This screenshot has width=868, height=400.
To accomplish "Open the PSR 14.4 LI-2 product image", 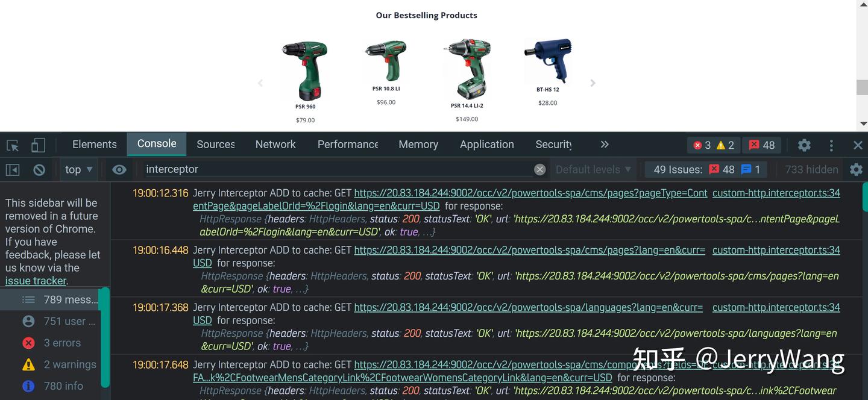I will click(467, 69).
